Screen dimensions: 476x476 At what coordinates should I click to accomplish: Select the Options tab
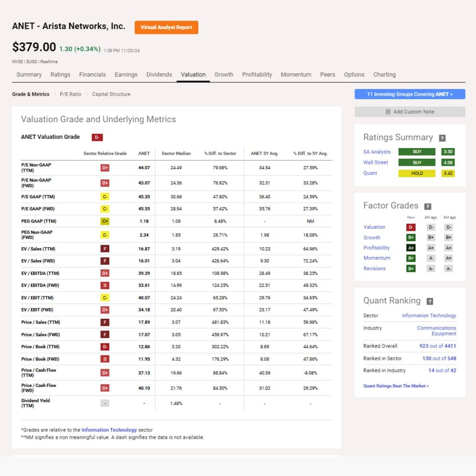coord(354,74)
